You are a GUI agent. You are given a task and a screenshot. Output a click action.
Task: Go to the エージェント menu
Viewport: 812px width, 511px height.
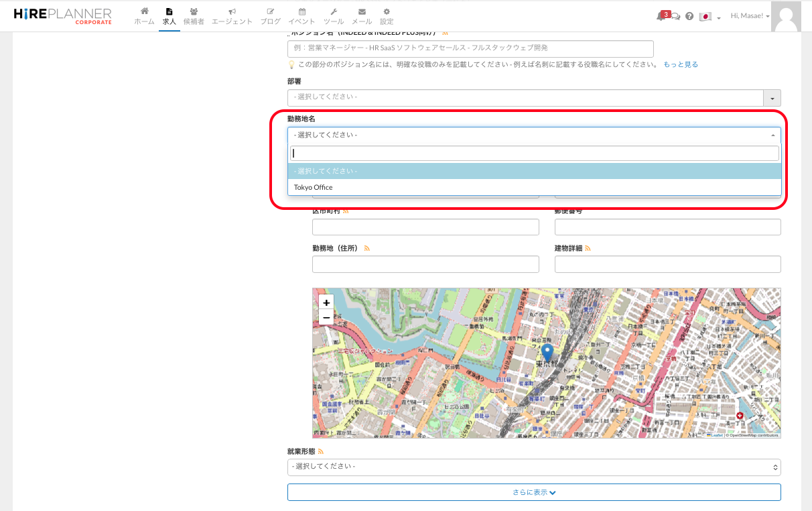click(232, 16)
